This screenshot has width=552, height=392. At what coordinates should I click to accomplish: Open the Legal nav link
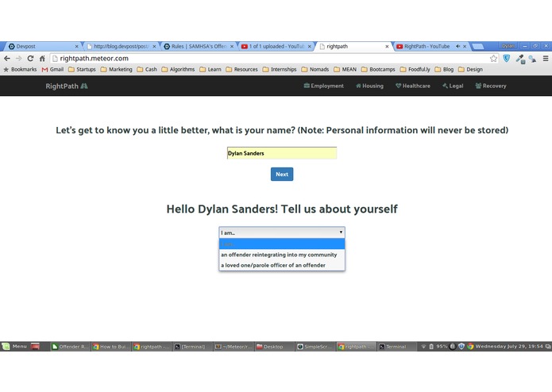(x=453, y=86)
